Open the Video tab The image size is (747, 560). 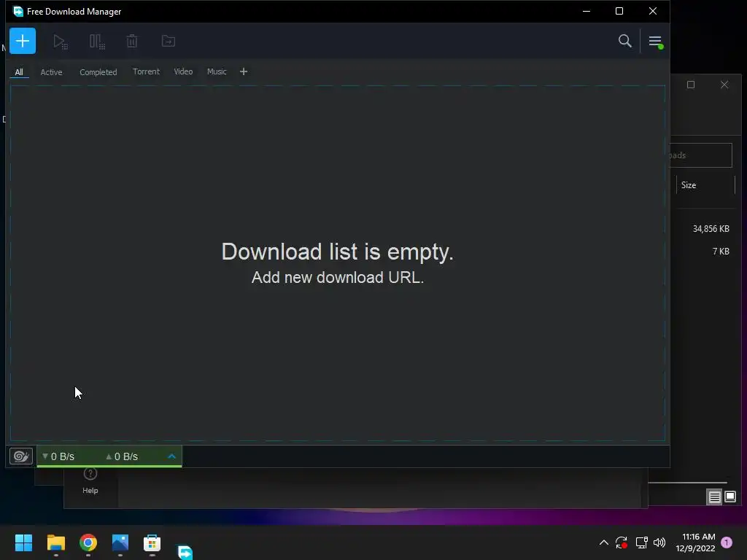[183, 71]
